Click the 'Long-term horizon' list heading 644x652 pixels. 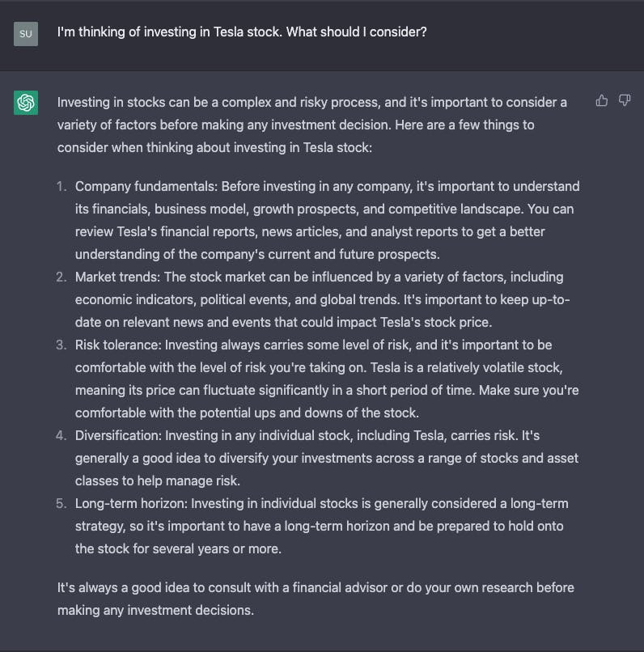tap(131, 503)
